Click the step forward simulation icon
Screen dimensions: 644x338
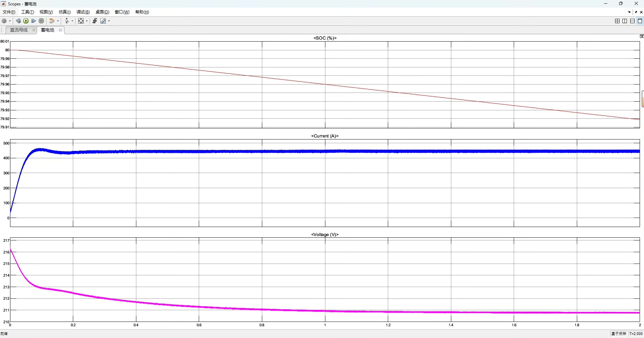coord(34,21)
